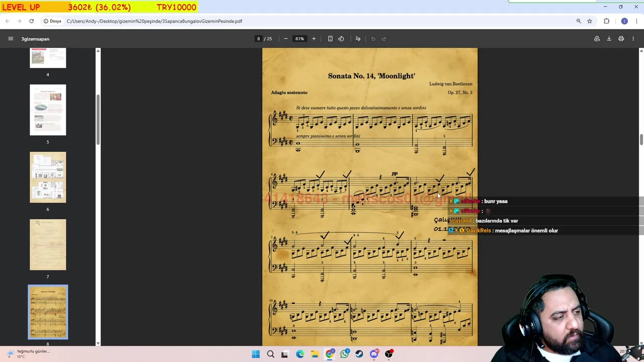Screen dimensions: 644x362
Task: Open Chrome's three-dot menu
Action: tap(636, 21)
